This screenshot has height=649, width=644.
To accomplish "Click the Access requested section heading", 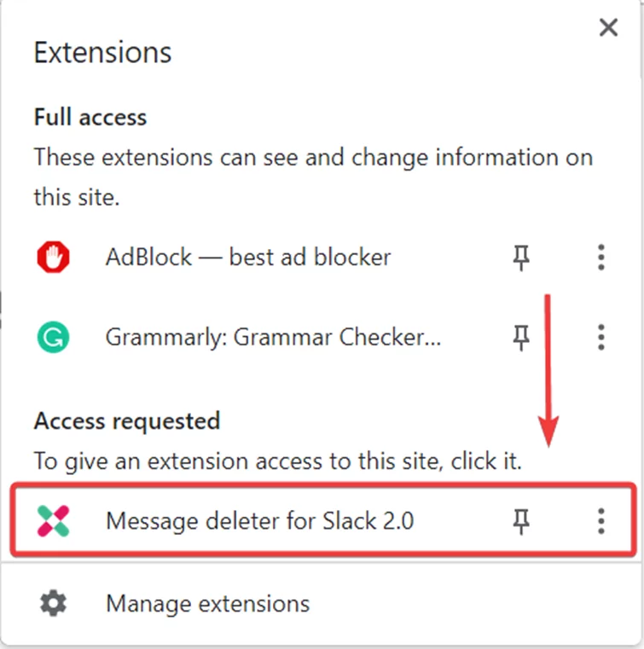I will [126, 421].
